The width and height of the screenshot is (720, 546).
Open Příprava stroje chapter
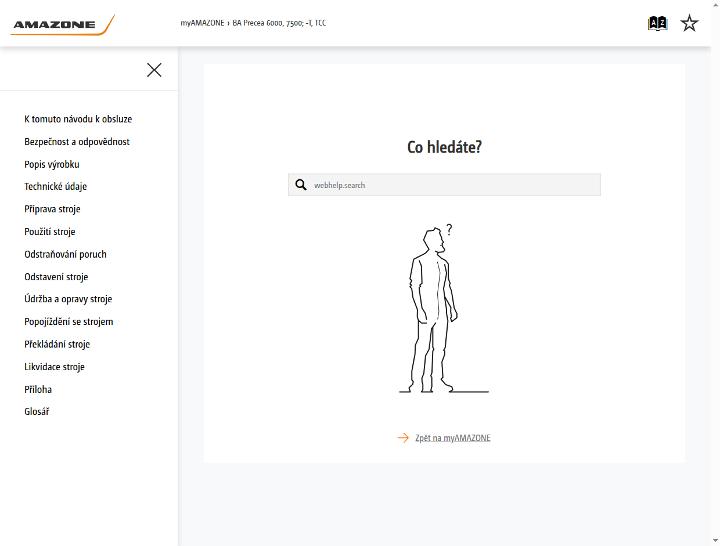(x=52, y=209)
